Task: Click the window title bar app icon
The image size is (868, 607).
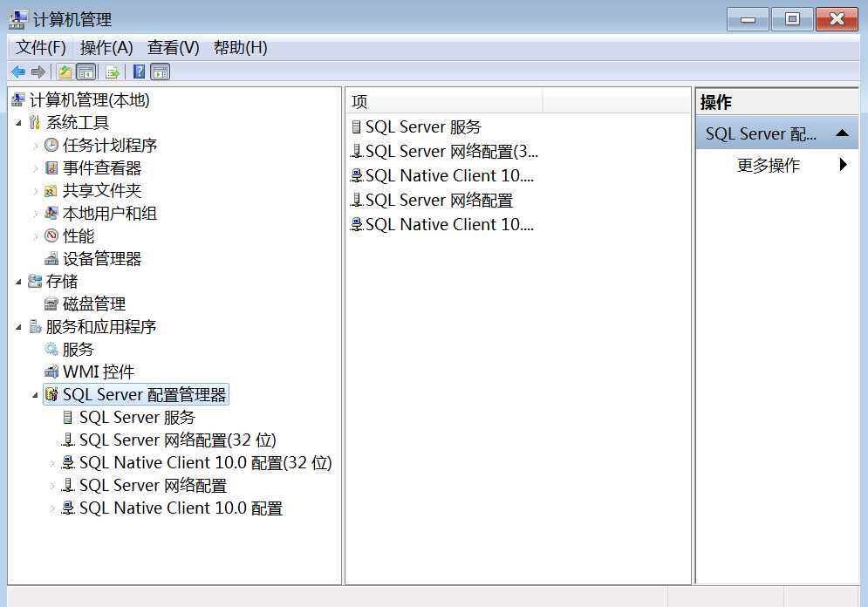Action: point(17,19)
